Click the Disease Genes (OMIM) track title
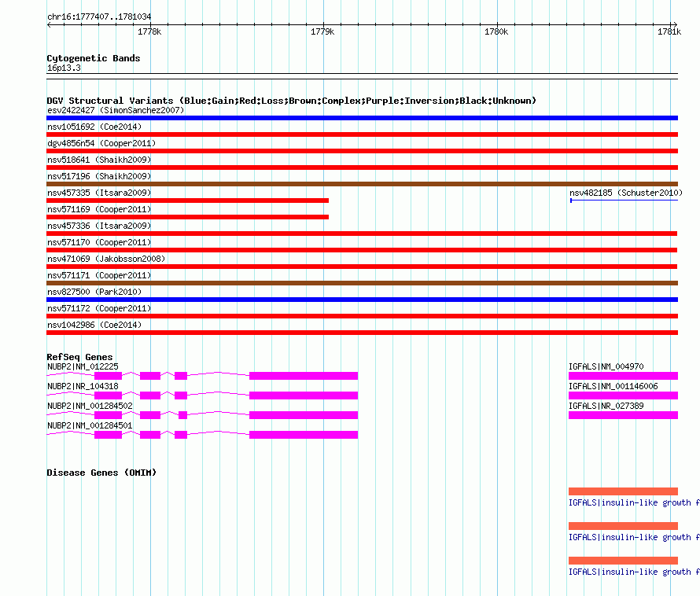Screen dimensions: 700x596 [101, 473]
